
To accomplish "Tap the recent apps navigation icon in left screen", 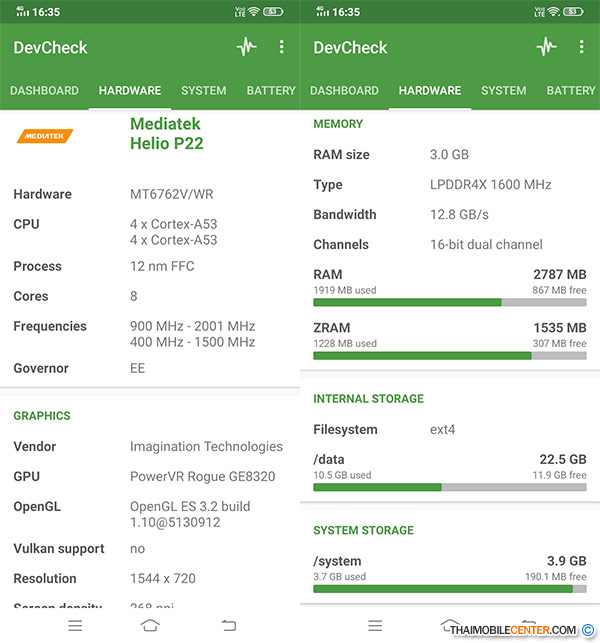I will coord(75,626).
